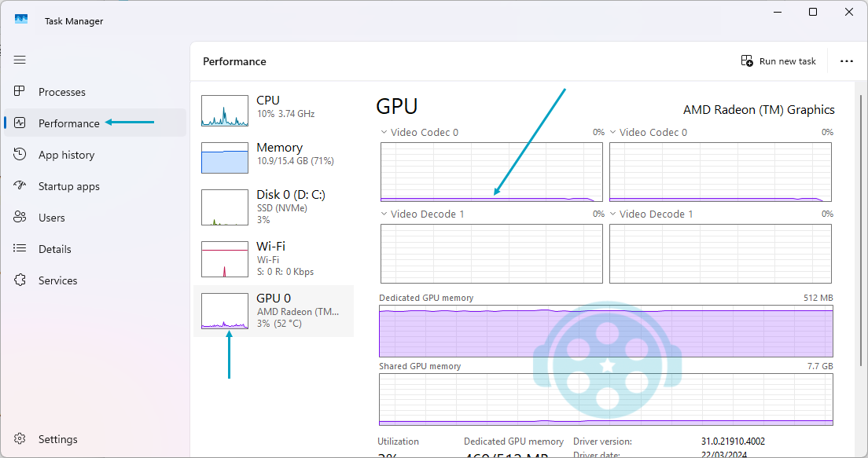868x458 pixels.
Task: Click the Settings gear icon
Action: tap(20, 438)
